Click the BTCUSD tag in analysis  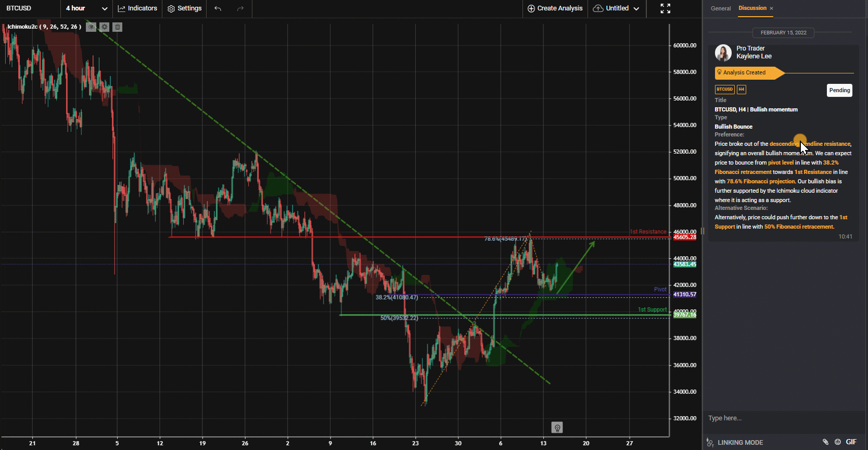pyautogui.click(x=724, y=90)
